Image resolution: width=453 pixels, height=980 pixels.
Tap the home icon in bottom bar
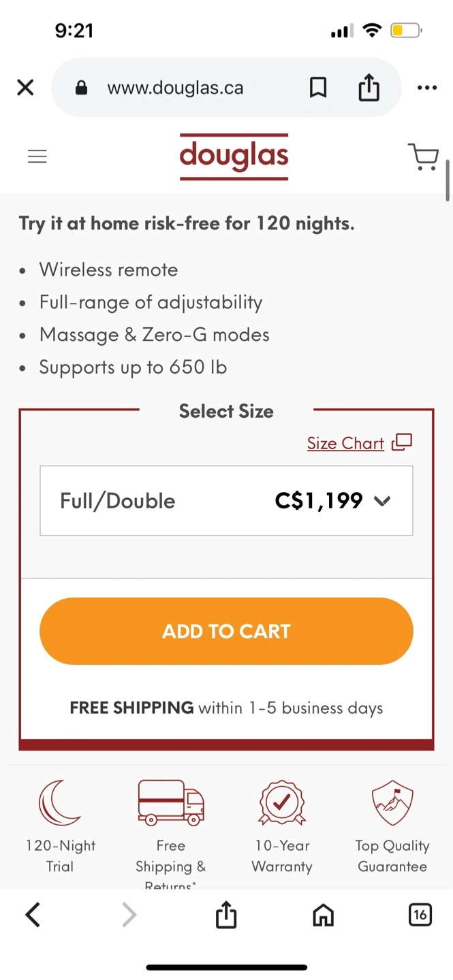323,915
